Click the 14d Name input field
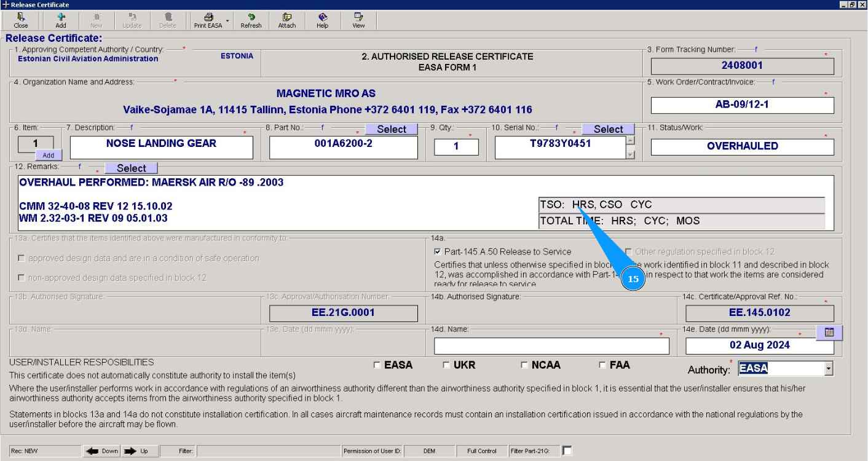The width and height of the screenshot is (868, 461). [x=551, y=346]
